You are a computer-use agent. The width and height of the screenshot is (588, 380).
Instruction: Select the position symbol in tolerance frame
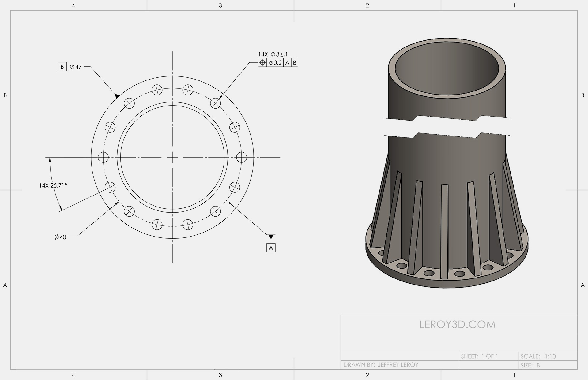tap(262, 63)
